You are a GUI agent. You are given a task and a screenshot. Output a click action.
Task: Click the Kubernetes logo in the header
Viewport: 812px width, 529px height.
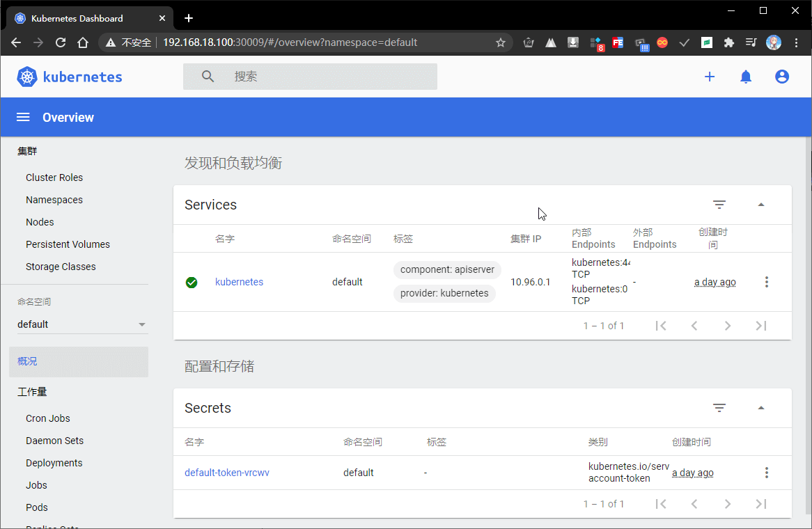click(27, 77)
